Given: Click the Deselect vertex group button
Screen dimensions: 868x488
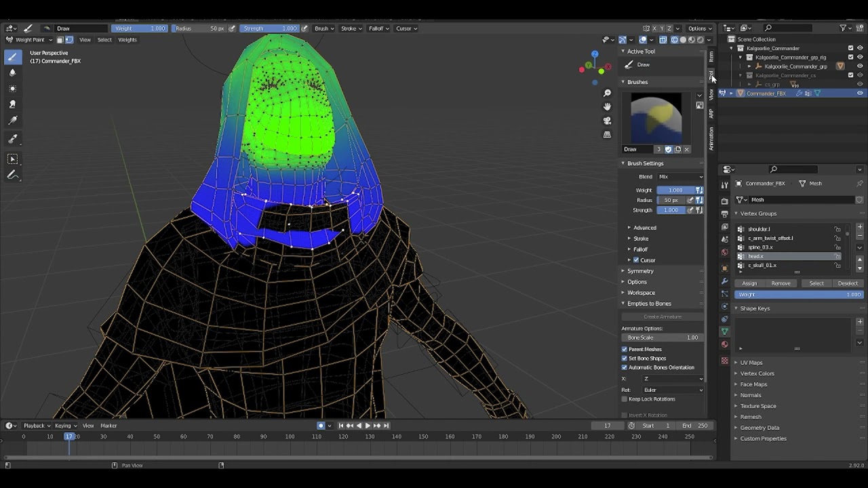Looking at the screenshot, I should click(x=848, y=283).
